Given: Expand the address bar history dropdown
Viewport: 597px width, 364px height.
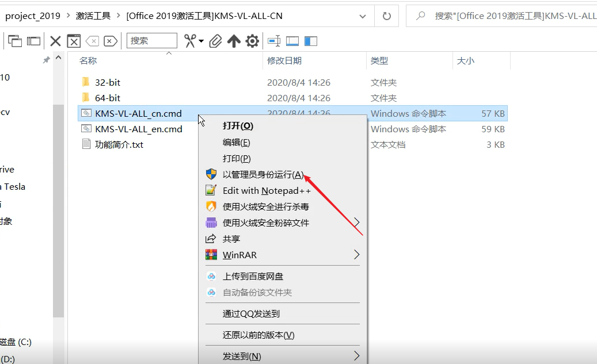Looking at the screenshot, I should click(363, 16).
